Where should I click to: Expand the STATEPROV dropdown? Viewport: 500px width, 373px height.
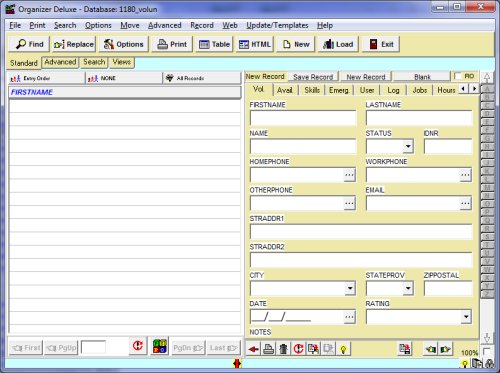click(x=408, y=288)
